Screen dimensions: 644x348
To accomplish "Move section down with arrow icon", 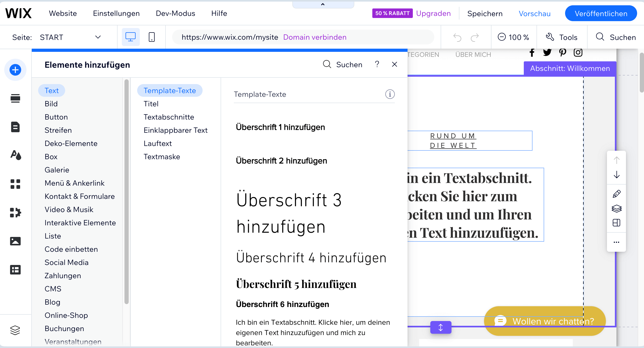I will 616,175.
